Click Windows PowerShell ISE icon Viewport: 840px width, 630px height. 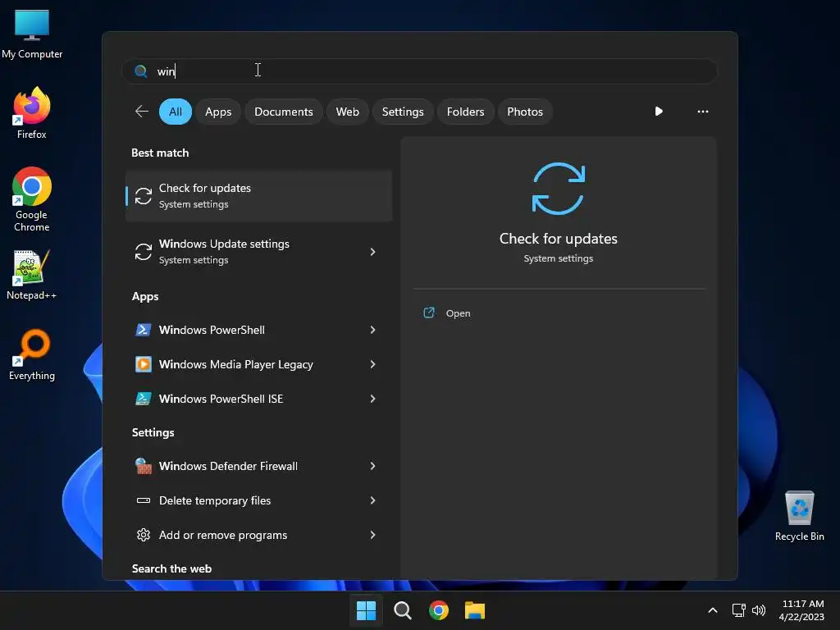(x=143, y=399)
